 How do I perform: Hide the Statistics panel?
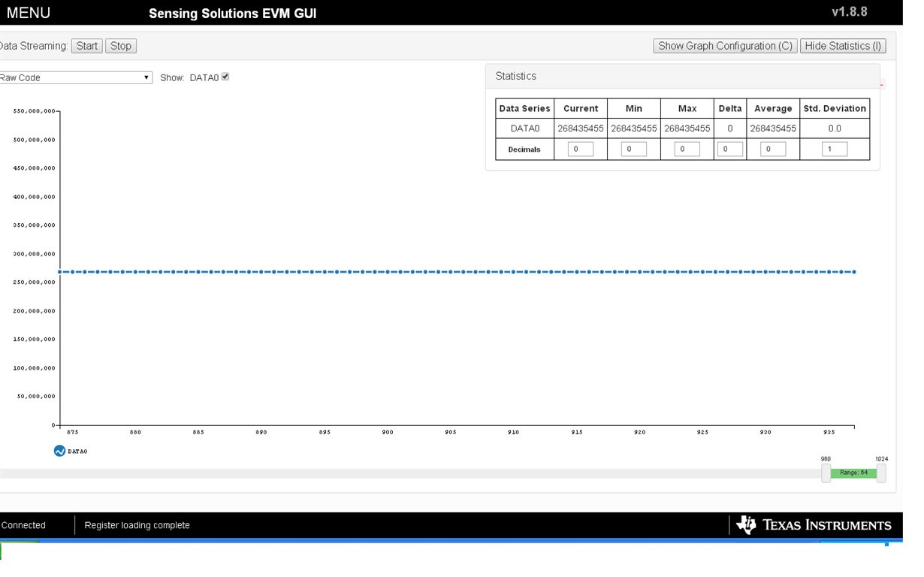click(x=843, y=46)
